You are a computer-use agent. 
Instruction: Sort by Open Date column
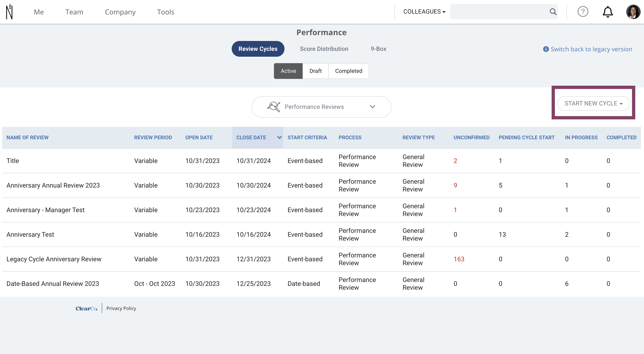199,137
